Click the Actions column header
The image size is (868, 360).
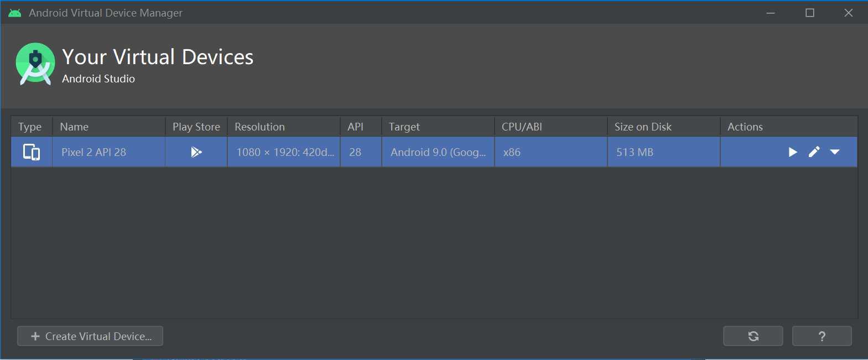point(789,127)
